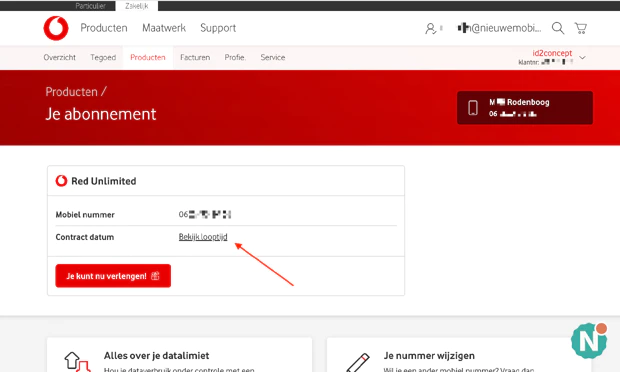Open the Alles over je datalimiet card
The image size is (620, 372).
(180, 355)
